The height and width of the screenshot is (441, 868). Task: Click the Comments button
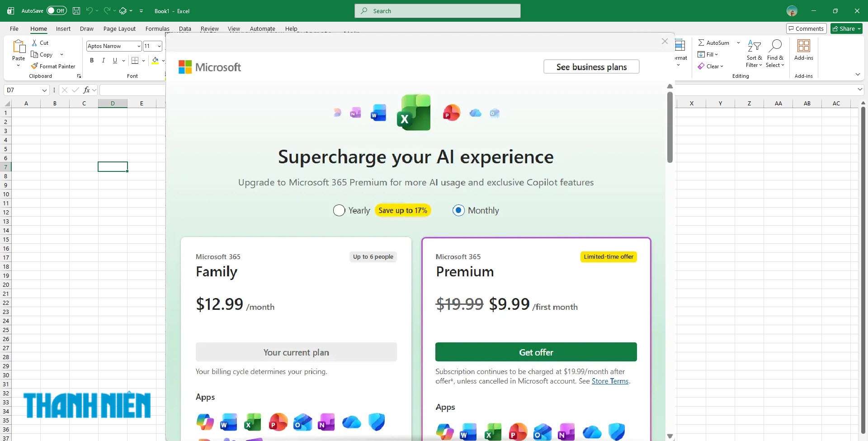pyautogui.click(x=806, y=28)
